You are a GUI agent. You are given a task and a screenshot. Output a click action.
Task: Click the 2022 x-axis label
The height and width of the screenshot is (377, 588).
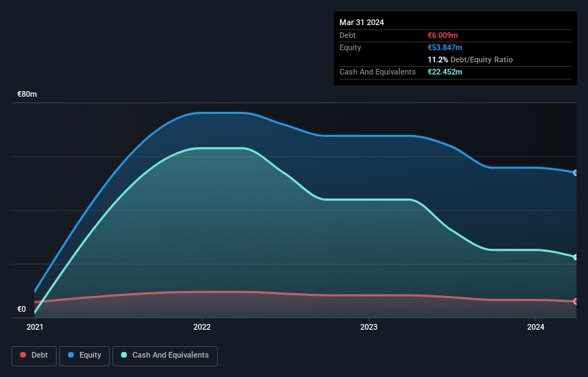click(x=202, y=327)
